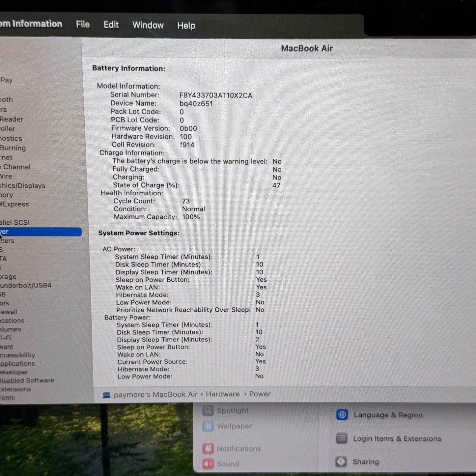Screen dimensions: 476x476
Task: Open the Edit menu
Action: (111, 25)
